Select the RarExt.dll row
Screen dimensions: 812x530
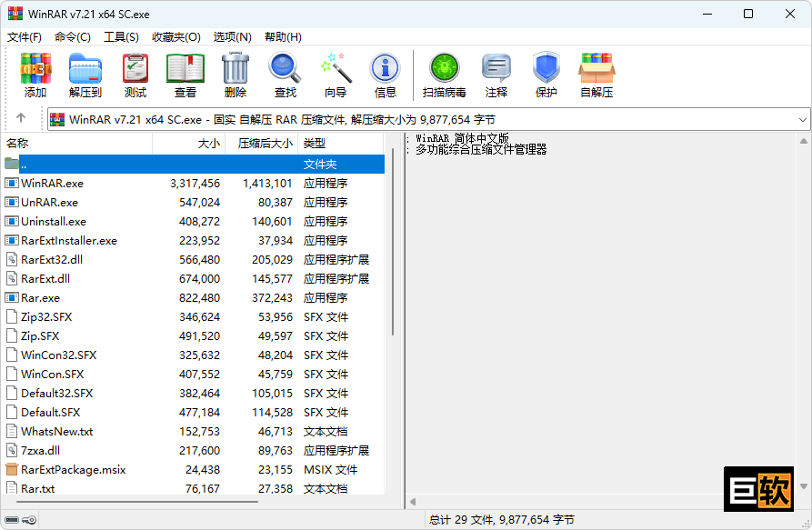pyautogui.click(x=194, y=278)
